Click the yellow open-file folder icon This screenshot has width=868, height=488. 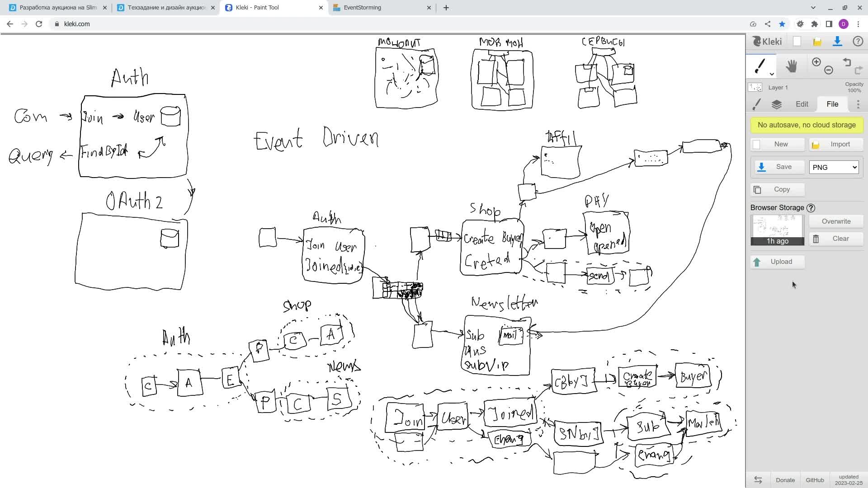click(x=817, y=42)
